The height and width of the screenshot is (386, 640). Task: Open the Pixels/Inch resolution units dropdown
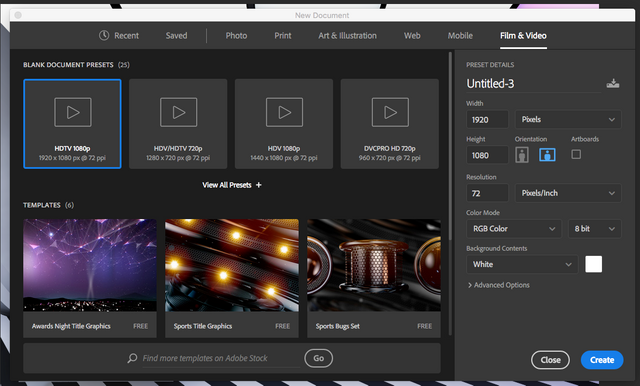click(x=568, y=193)
